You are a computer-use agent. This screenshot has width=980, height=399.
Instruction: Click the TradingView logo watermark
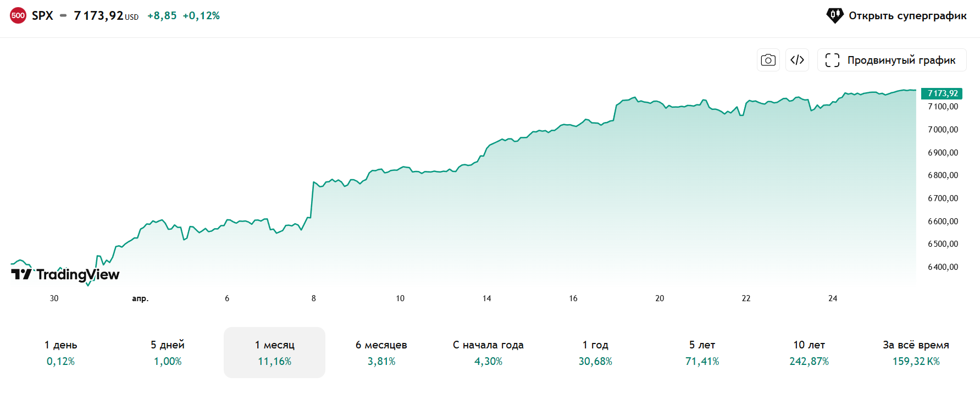[x=65, y=274]
